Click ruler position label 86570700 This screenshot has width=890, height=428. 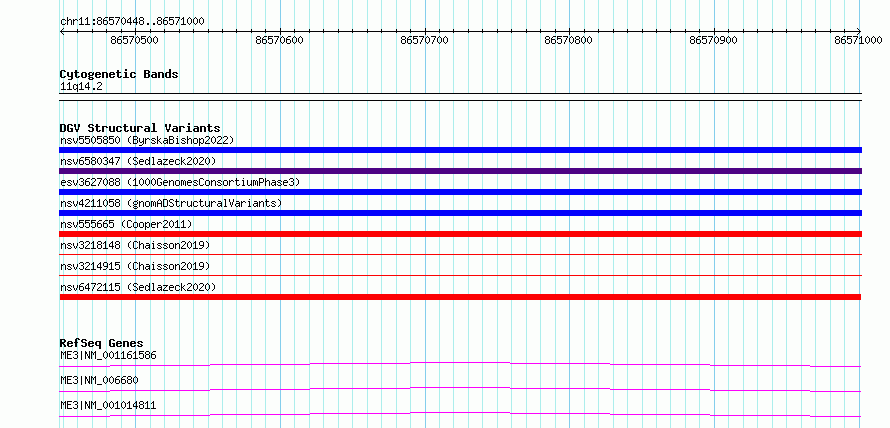[x=424, y=40]
